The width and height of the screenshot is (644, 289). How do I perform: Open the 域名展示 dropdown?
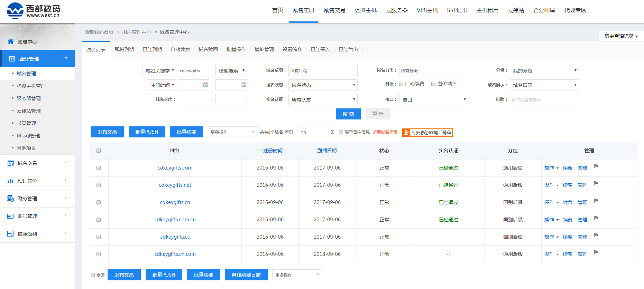tap(544, 85)
